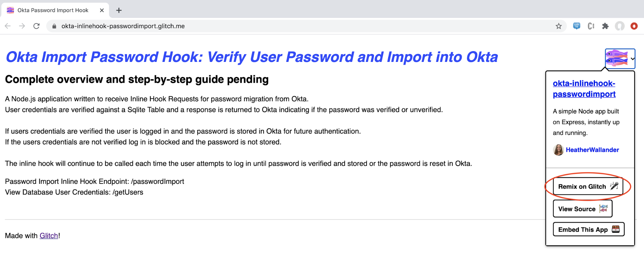Screen dimensions: 644x254
Task: Click the Remix on Glitch button
Action: coord(588,186)
